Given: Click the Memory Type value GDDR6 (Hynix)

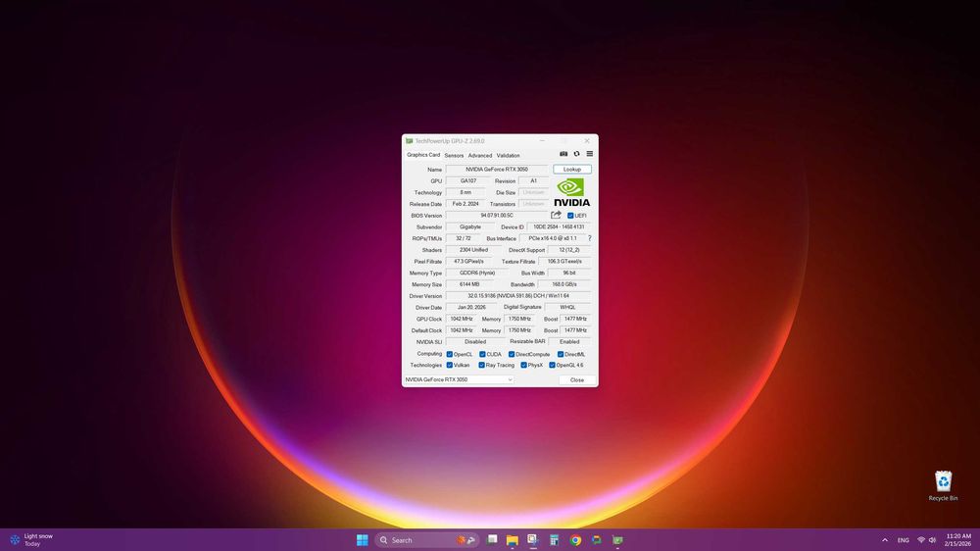Looking at the screenshot, I should [477, 273].
